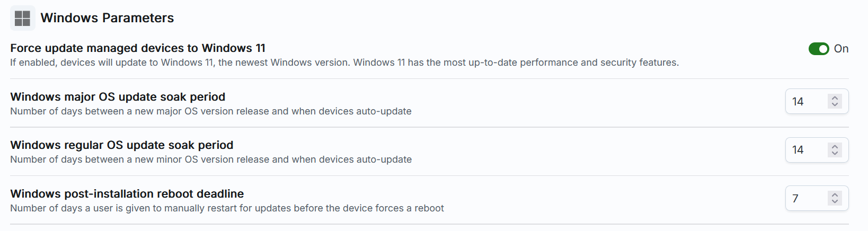868x231 pixels.
Task: Click the minor OS version release description
Action: pos(211,159)
